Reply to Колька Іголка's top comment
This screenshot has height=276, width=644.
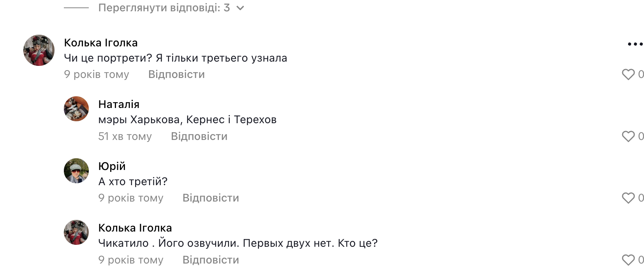pyautogui.click(x=176, y=74)
